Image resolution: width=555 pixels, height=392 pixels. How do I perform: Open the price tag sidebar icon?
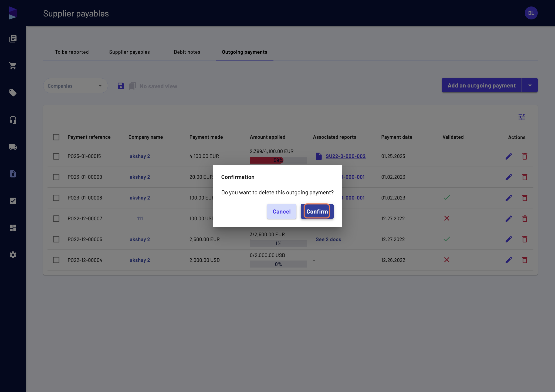tap(13, 93)
